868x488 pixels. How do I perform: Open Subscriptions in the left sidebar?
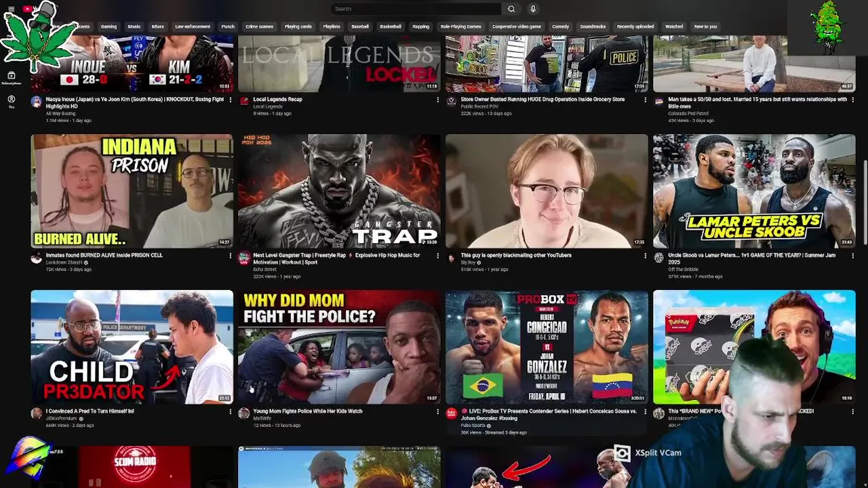pos(11,78)
